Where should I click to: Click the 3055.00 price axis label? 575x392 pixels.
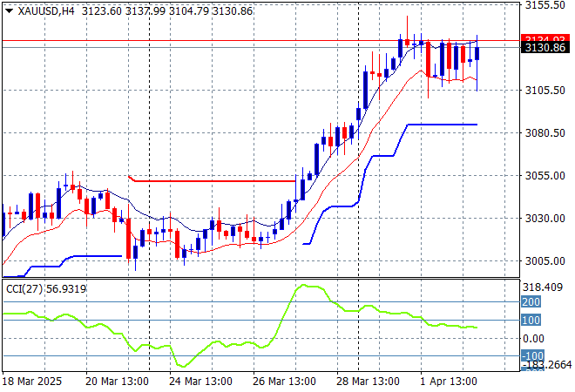(x=546, y=176)
